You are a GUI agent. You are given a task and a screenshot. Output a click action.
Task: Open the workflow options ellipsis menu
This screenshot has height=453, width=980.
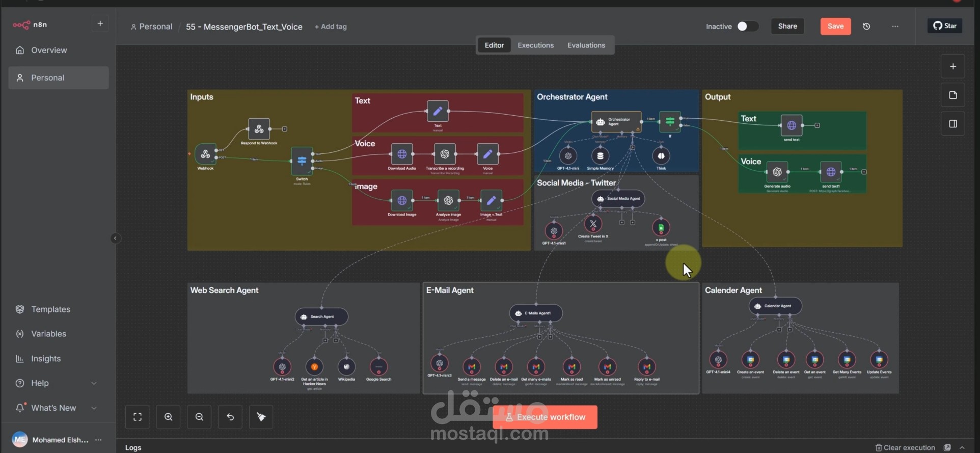pos(895,26)
